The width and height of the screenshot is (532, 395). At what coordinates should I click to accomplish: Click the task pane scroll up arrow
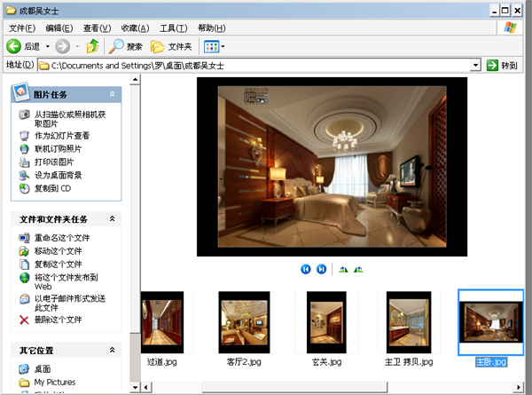[x=135, y=80]
